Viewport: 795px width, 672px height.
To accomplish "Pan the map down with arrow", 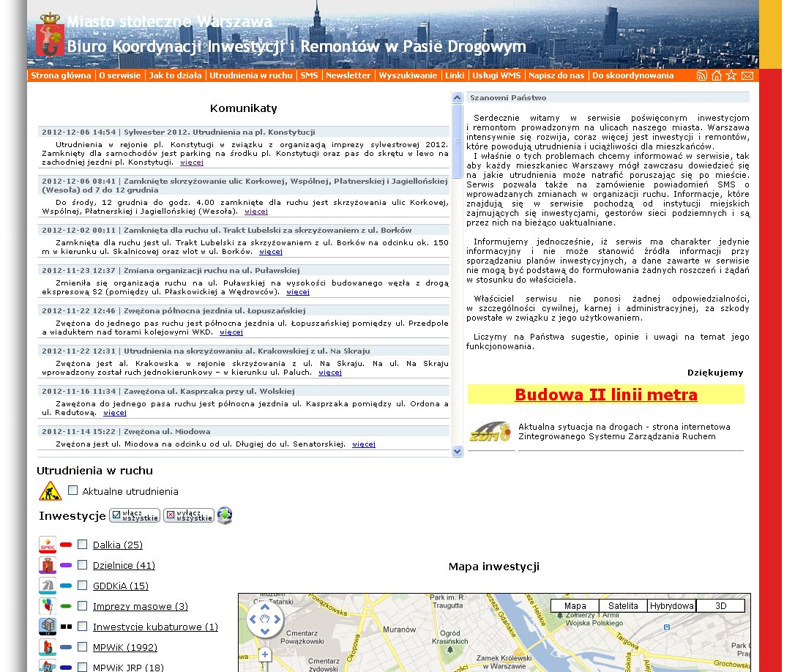I will pyautogui.click(x=265, y=632).
